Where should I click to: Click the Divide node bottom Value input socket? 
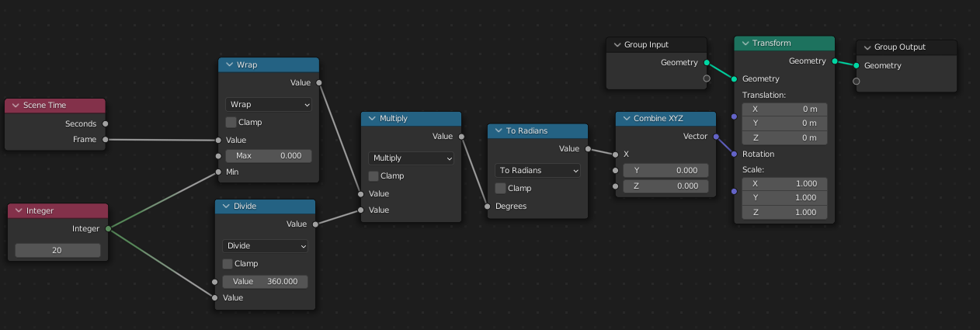tap(215, 297)
